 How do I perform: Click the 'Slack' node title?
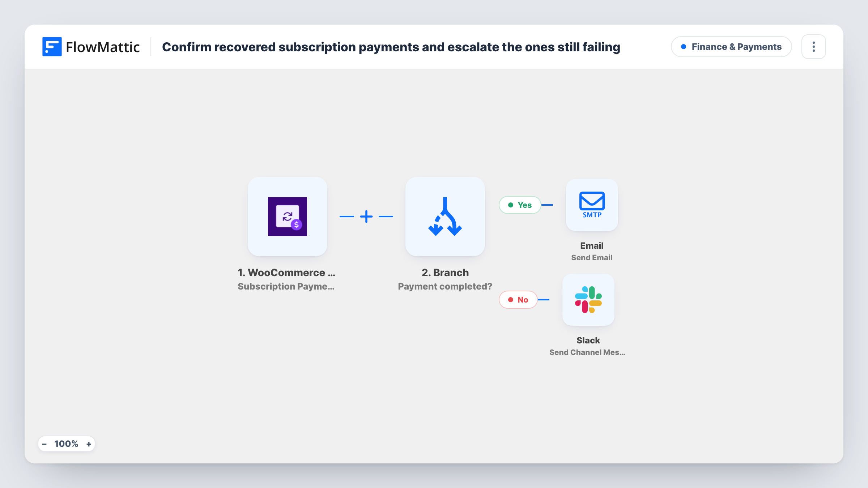click(x=588, y=341)
